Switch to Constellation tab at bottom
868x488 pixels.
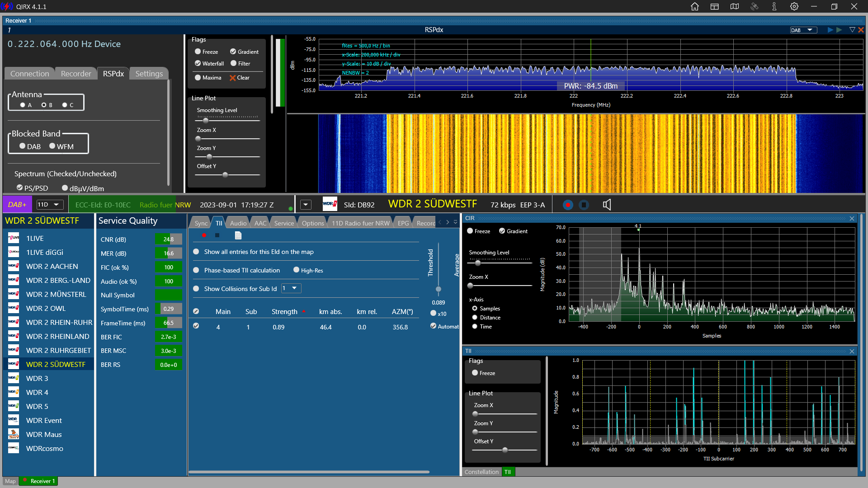pyautogui.click(x=481, y=472)
